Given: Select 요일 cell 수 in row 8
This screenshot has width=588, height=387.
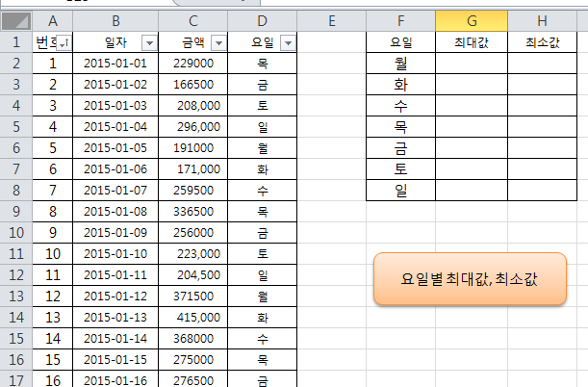Looking at the screenshot, I should click(262, 191).
